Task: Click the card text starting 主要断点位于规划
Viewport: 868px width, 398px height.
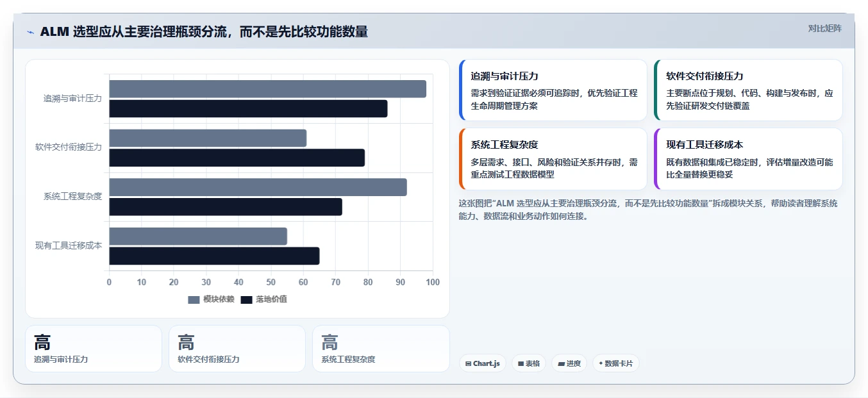Action: coord(749,99)
